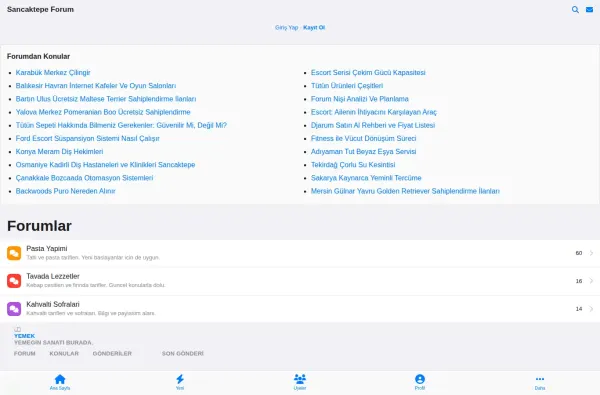
Task: Click the Kayıt Ol register link
Action: [314, 28]
